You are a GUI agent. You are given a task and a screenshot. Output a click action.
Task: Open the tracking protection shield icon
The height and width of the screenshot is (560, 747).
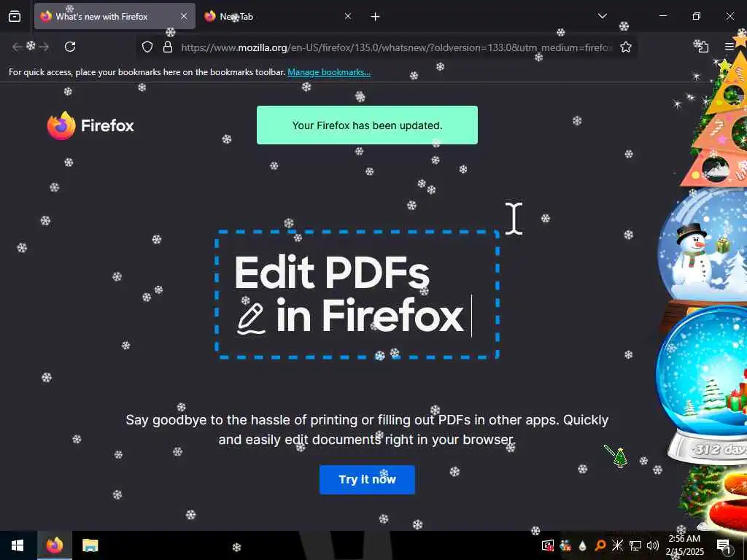pyautogui.click(x=147, y=47)
